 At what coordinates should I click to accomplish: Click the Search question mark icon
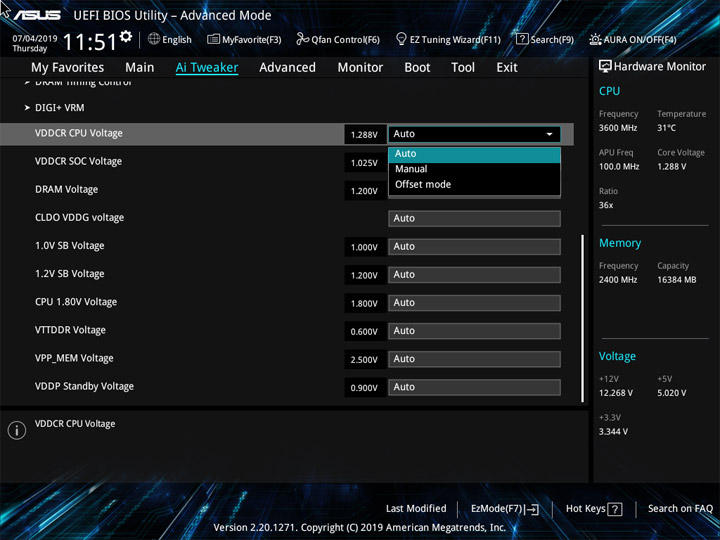522,39
